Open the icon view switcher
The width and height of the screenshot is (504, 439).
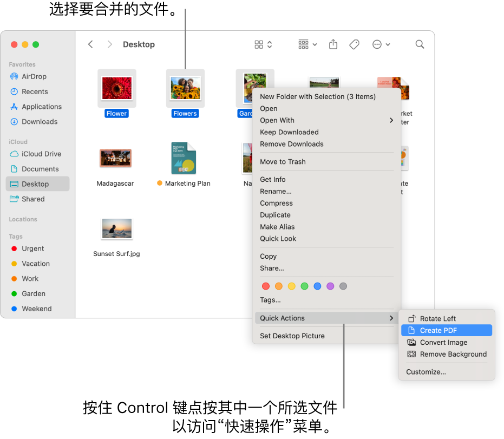pyautogui.click(x=263, y=44)
